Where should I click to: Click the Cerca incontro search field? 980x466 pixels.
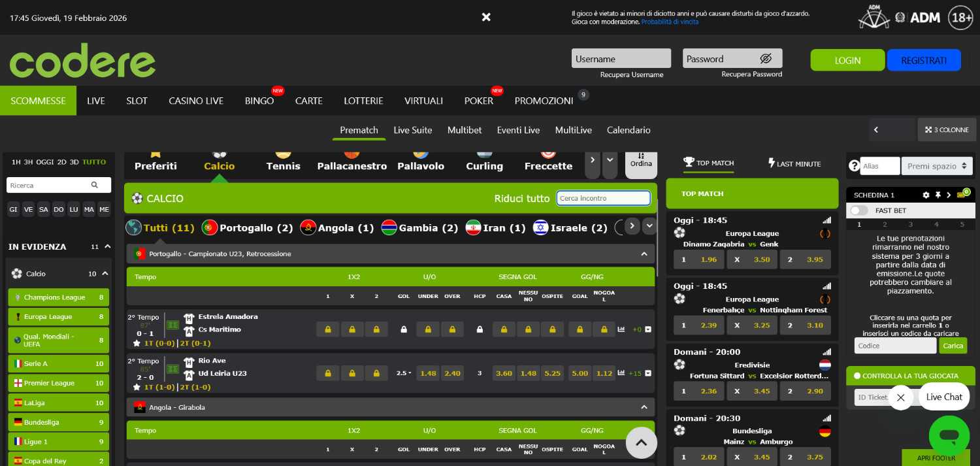coord(602,198)
